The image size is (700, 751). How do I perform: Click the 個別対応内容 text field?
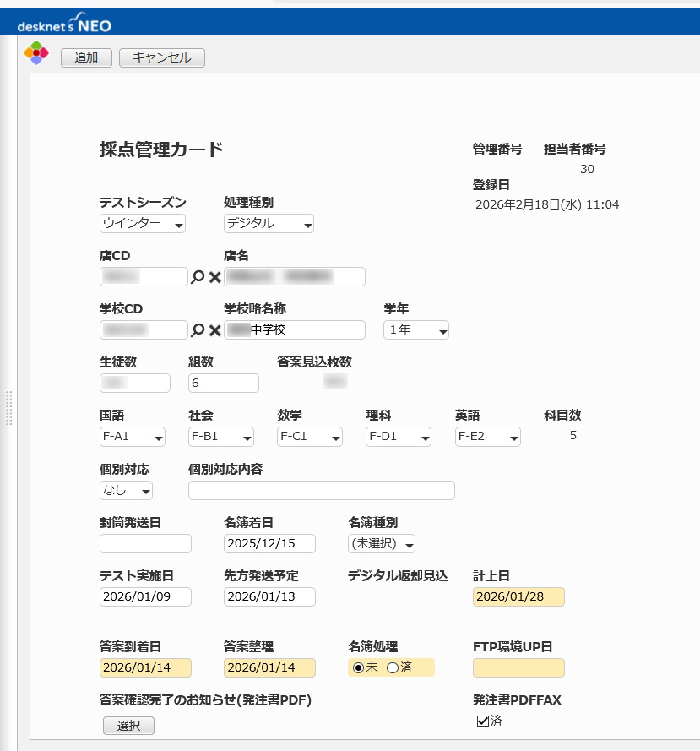[x=321, y=491]
